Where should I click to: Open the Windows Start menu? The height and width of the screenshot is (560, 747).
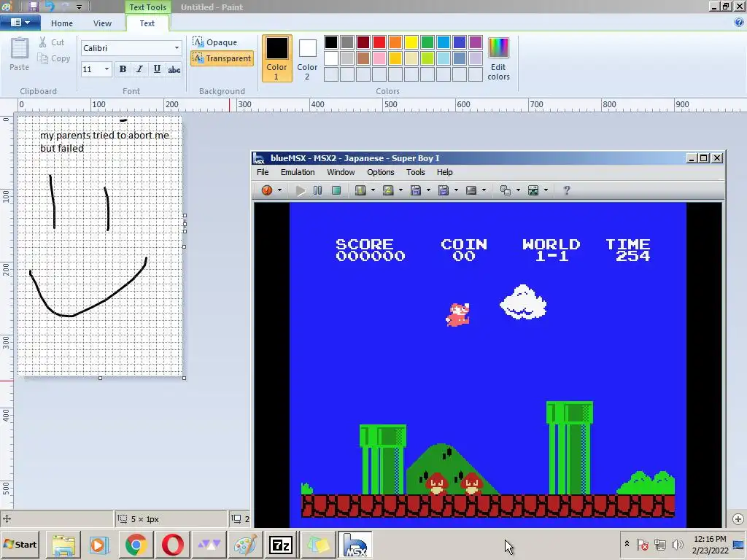pos(20,544)
